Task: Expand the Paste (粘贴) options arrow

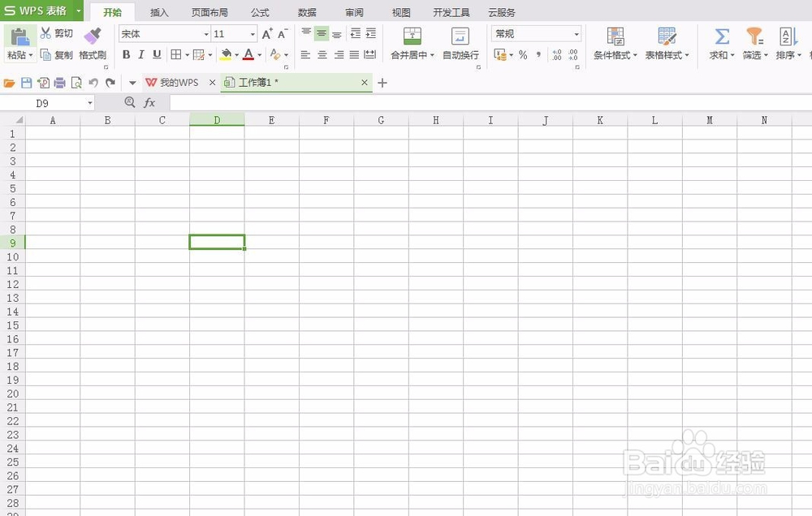Action: (31, 55)
